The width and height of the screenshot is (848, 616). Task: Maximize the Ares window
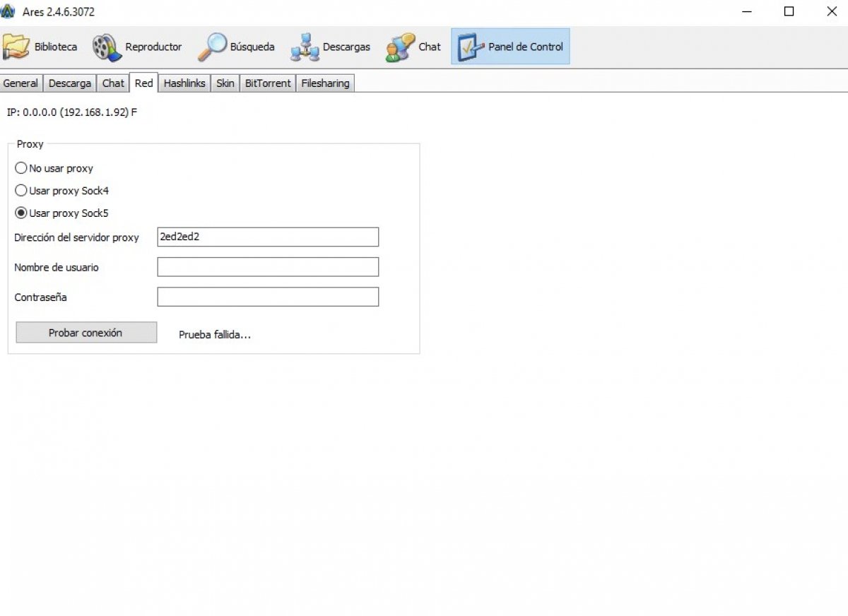(789, 11)
